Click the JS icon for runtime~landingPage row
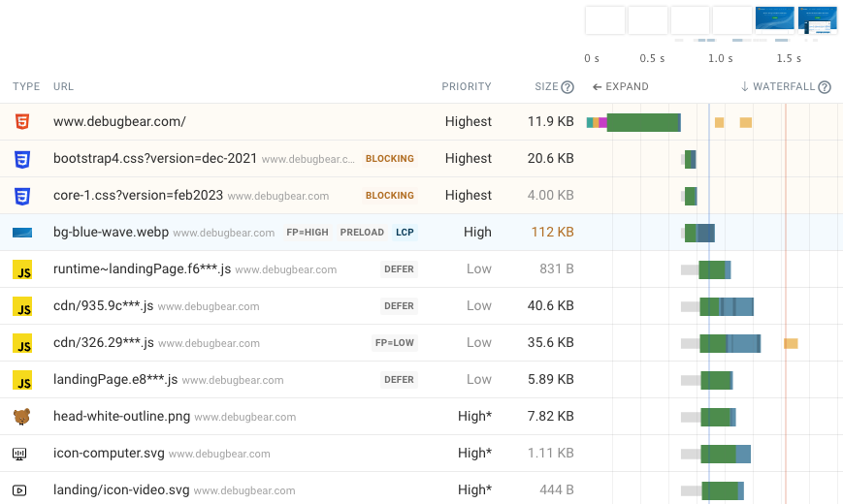The height and width of the screenshot is (504, 843). [x=22, y=269]
